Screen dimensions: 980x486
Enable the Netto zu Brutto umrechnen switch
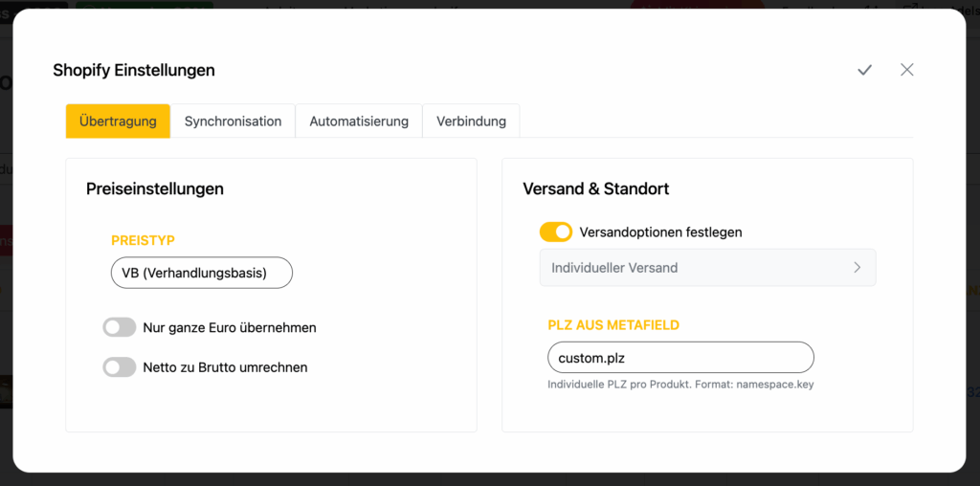pos(120,367)
